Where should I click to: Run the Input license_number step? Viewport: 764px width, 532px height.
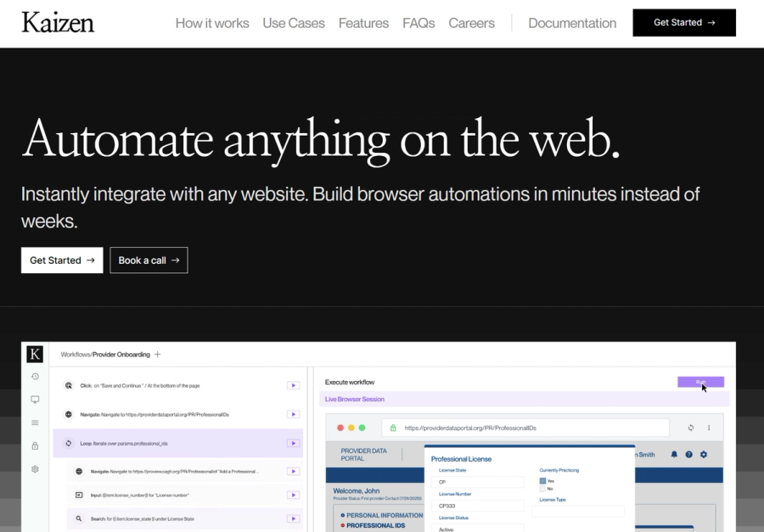click(294, 495)
